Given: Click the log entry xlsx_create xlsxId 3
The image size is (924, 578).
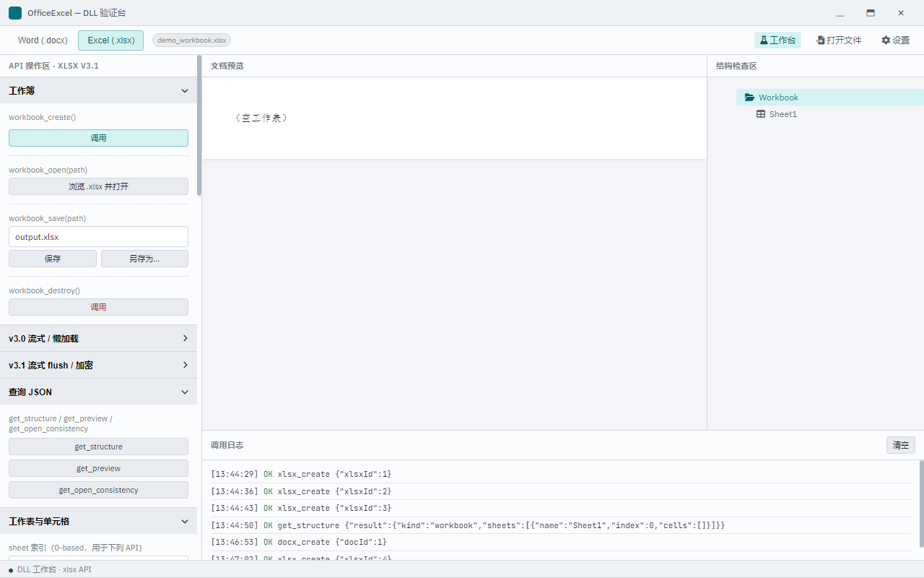Looking at the screenshot, I should [x=560, y=508].
